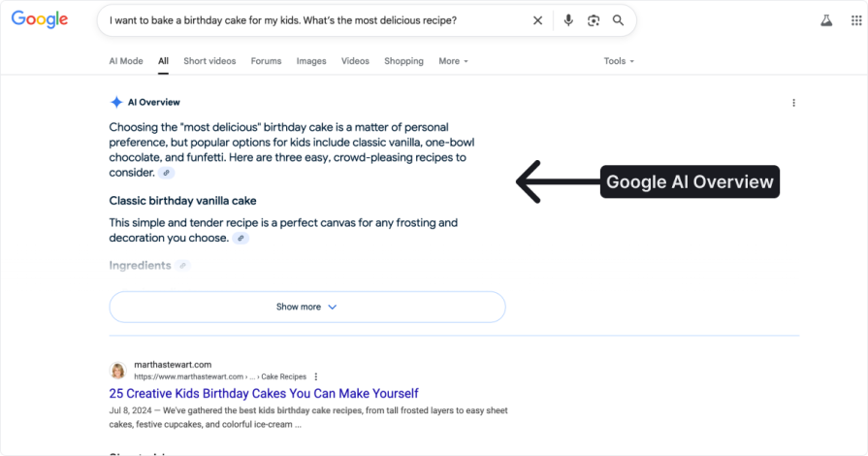Open Martha Stewart result options menu
This screenshot has width=868, height=456.
[x=316, y=376]
